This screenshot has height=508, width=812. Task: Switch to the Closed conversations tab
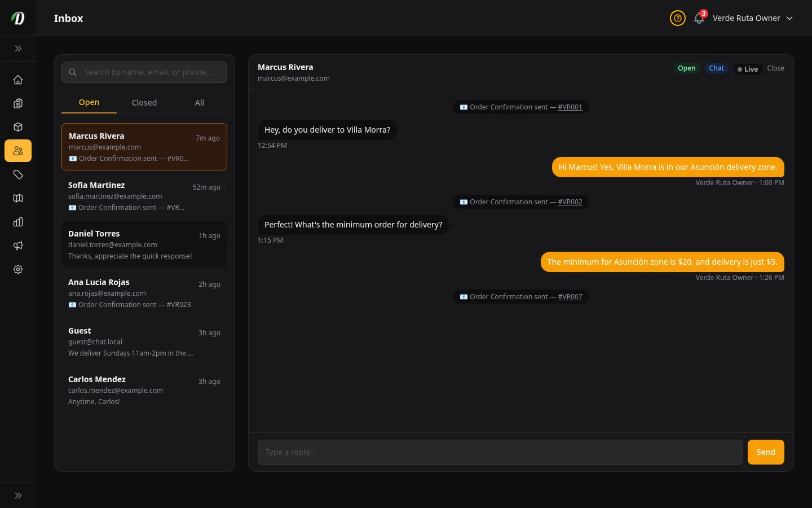click(144, 103)
